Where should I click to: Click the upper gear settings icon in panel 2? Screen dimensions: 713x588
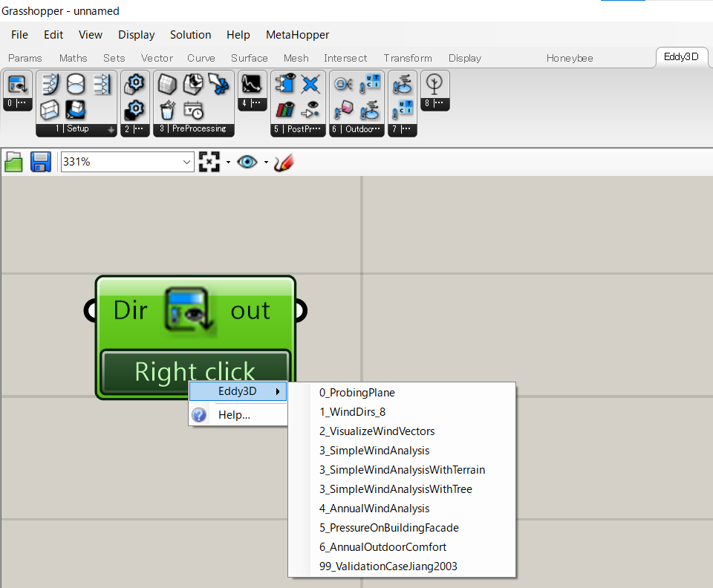click(x=135, y=84)
